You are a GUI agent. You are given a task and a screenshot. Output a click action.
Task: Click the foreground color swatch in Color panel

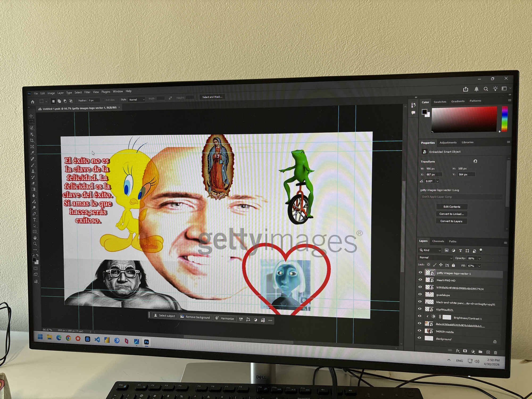pos(425,112)
